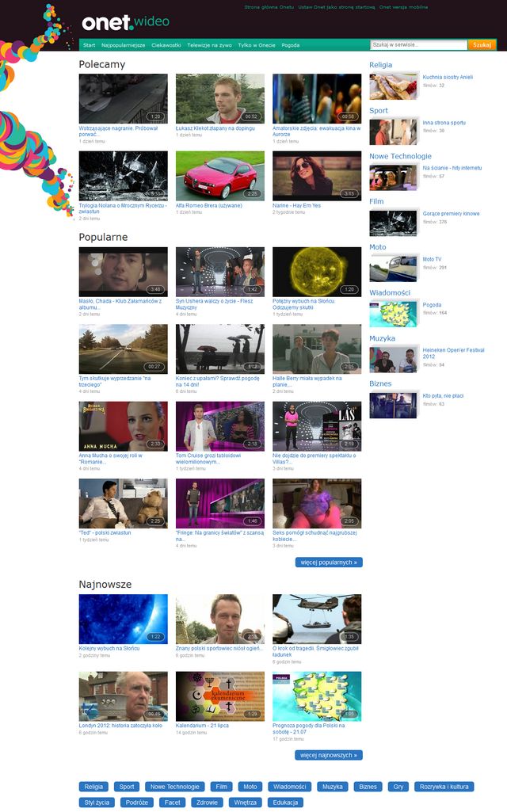507x812 pixels.
Task: Open Tym skutkuje wyprzedzanie na trzeciego thumbnail
Action: [x=124, y=349]
